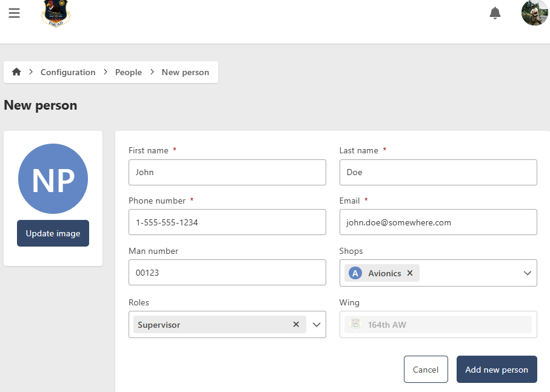Remove the Avionics shop tag
The height and width of the screenshot is (392, 550).
(410, 273)
